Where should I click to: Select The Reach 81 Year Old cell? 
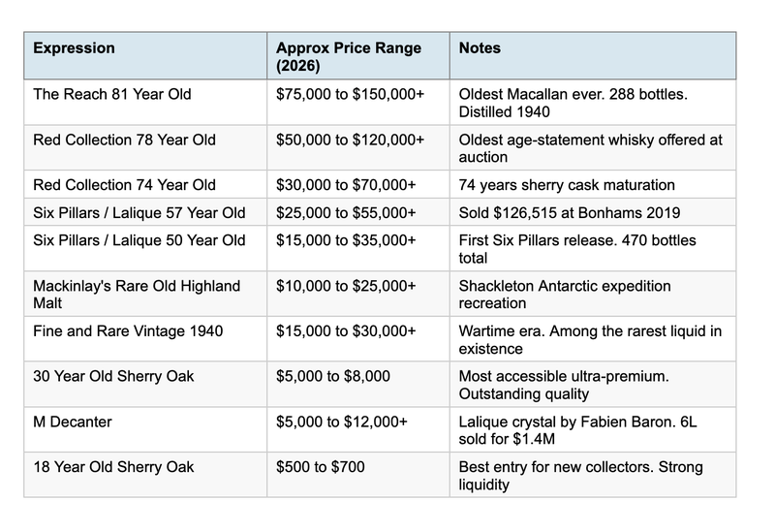[112, 94]
